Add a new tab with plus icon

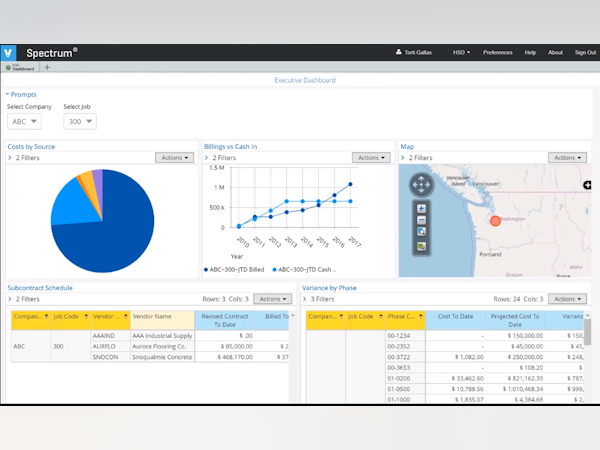[x=47, y=67]
